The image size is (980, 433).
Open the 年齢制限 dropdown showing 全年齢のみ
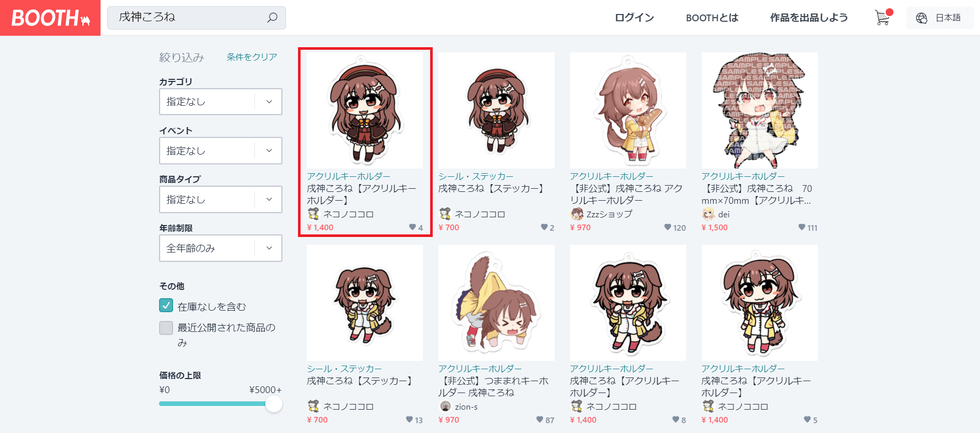tap(221, 248)
